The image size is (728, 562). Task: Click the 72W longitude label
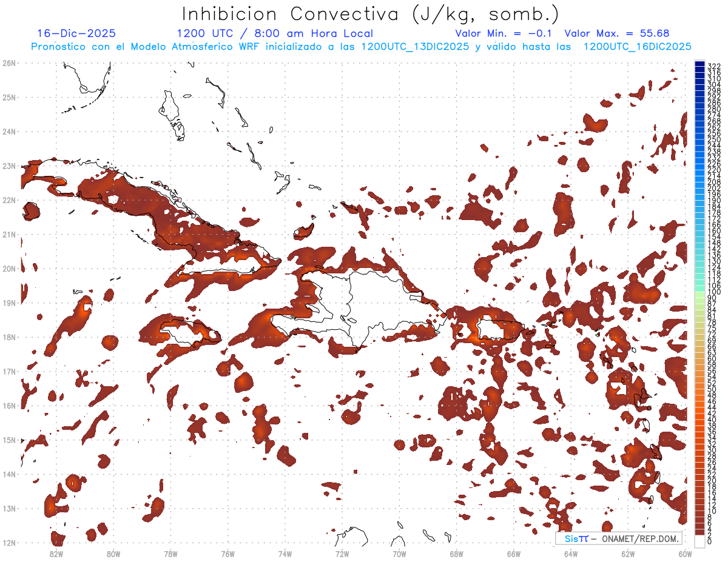pos(342,554)
